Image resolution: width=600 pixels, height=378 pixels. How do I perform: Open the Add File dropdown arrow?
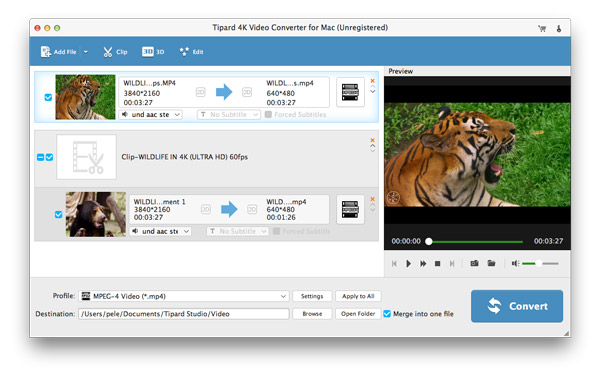coord(86,52)
